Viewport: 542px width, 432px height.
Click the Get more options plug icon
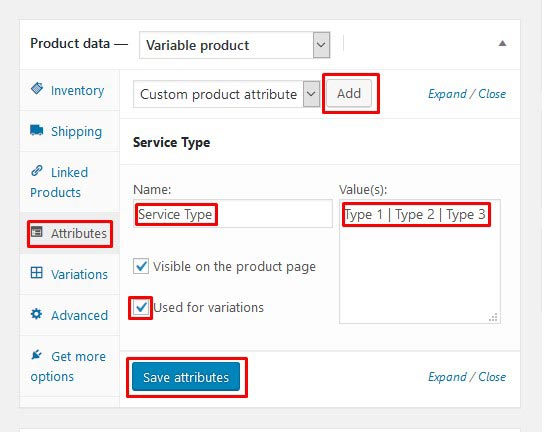36,355
